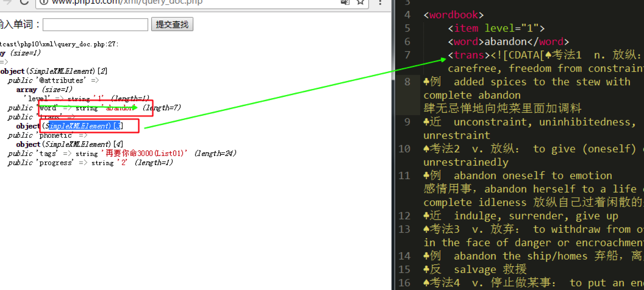Click the '肆无忌惮地向炖菜里面加调料' line
Viewport: 644px width, 290px height.
tap(502, 108)
